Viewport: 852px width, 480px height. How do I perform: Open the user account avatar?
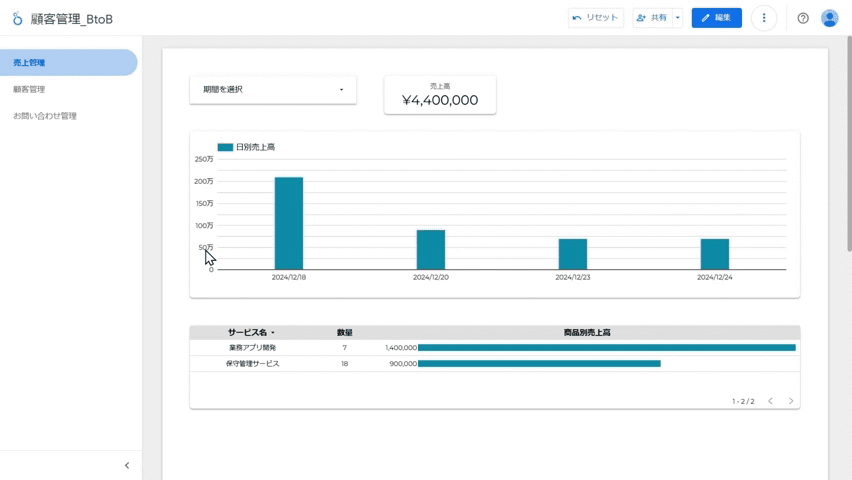coord(829,18)
